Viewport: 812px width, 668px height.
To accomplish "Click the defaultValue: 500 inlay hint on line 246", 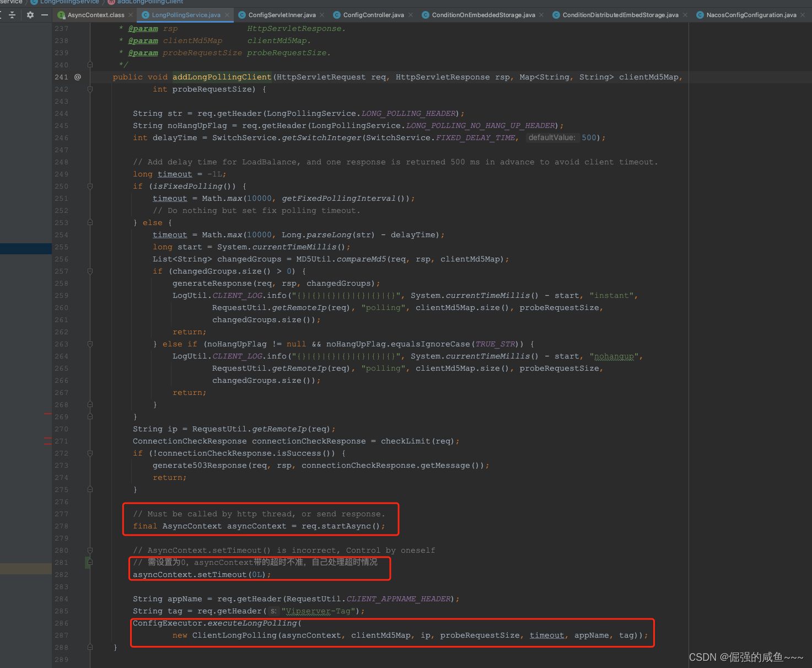I will (553, 137).
